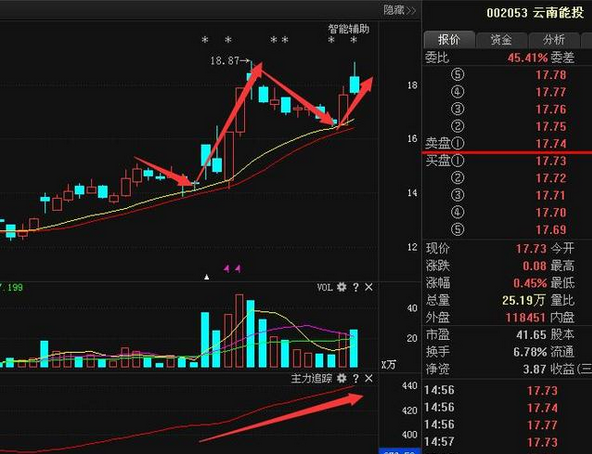
Task: Collapse side panel with 隐藏 button
Action: (400, 10)
